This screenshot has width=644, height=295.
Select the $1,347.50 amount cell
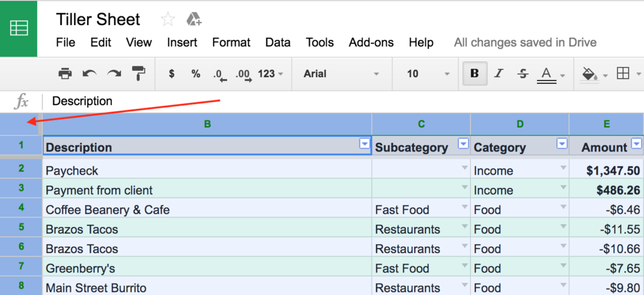tap(607, 169)
